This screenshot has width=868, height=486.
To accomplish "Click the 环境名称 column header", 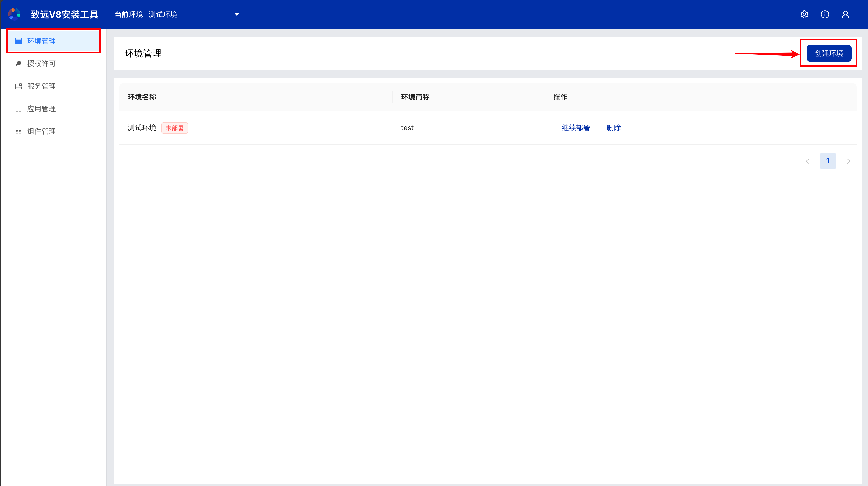I will [142, 97].
